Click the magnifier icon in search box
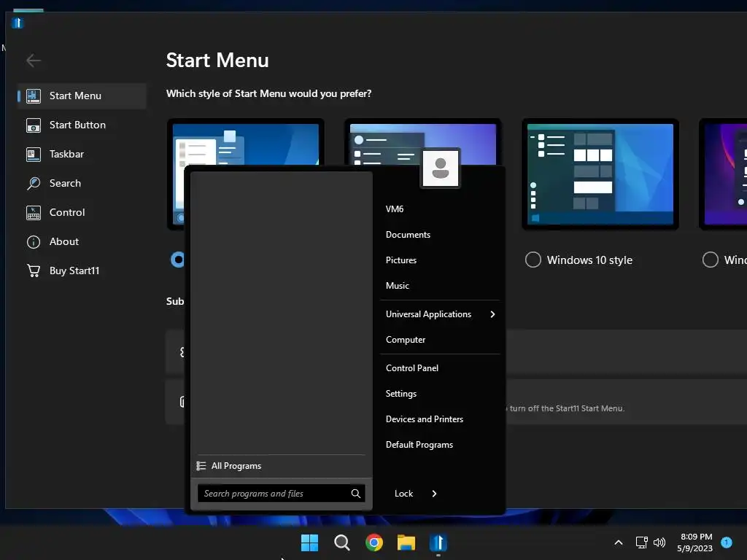 point(356,494)
